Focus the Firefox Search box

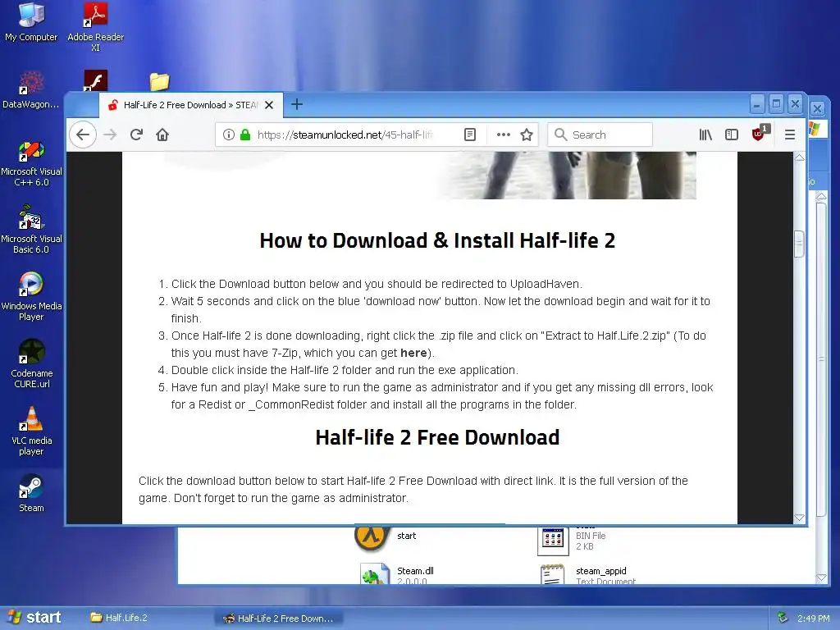[x=600, y=135]
